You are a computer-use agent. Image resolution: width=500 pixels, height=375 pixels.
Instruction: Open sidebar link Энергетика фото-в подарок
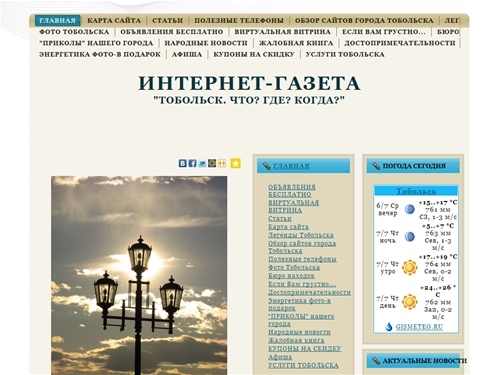point(299,304)
